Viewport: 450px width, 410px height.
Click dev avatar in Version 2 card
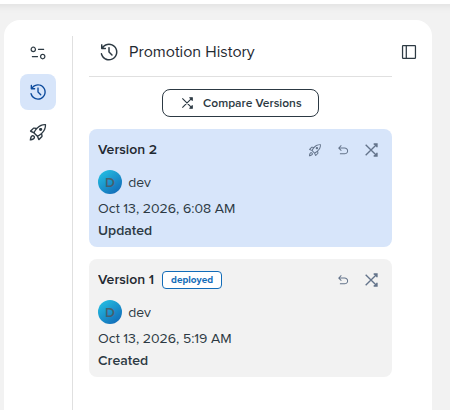point(110,182)
